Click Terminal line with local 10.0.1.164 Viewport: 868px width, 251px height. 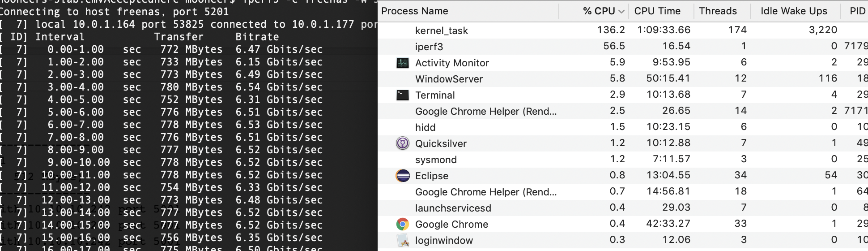(188, 24)
